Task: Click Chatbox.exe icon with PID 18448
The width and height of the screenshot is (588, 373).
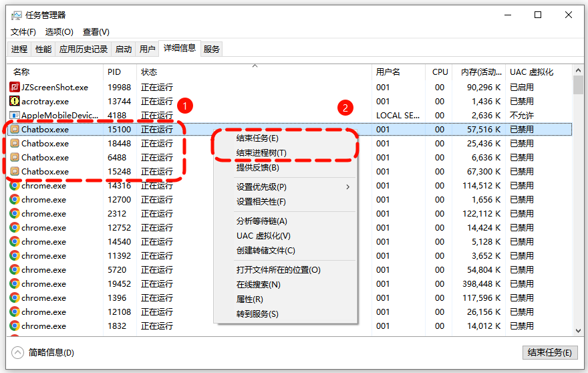Action: [x=14, y=143]
